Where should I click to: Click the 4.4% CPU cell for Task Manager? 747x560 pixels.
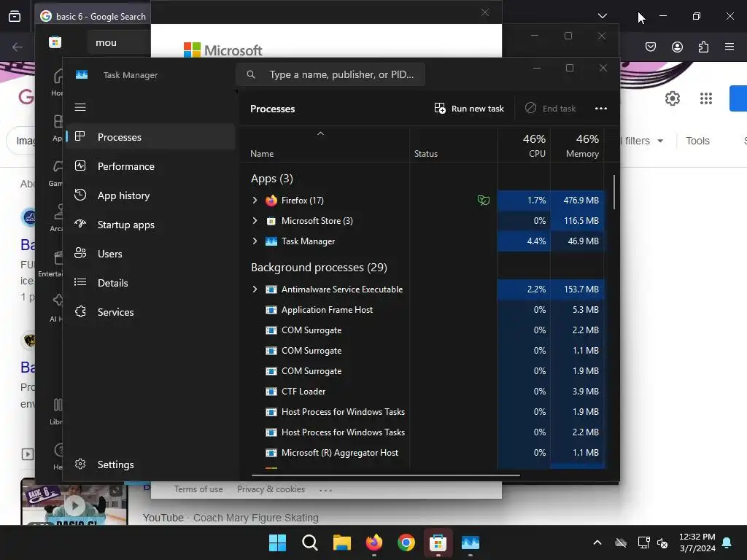click(x=524, y=241)
